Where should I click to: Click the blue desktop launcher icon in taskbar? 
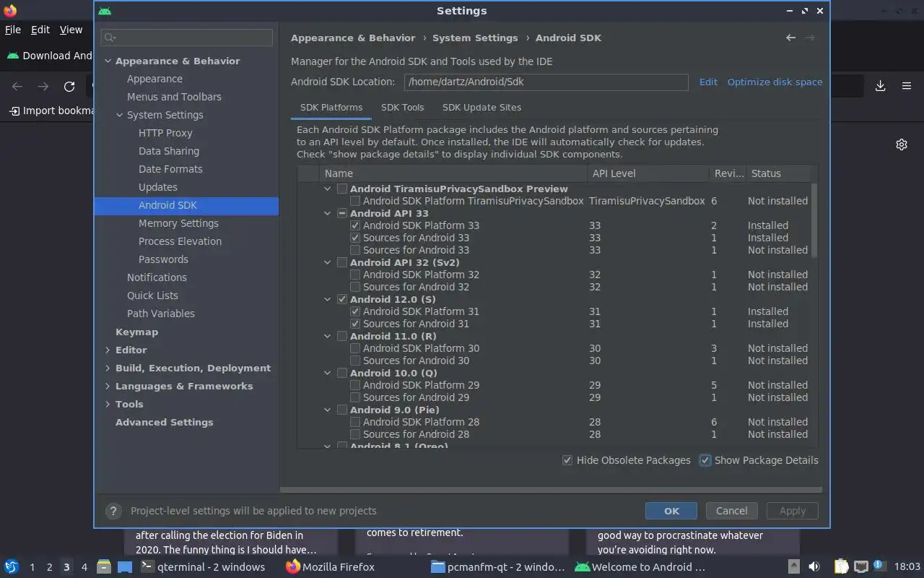tap(125, 567)
